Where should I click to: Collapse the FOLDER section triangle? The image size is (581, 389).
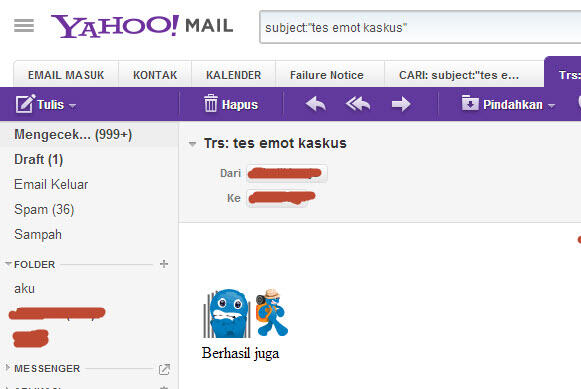pyautogui.click(x=8, y=264)
